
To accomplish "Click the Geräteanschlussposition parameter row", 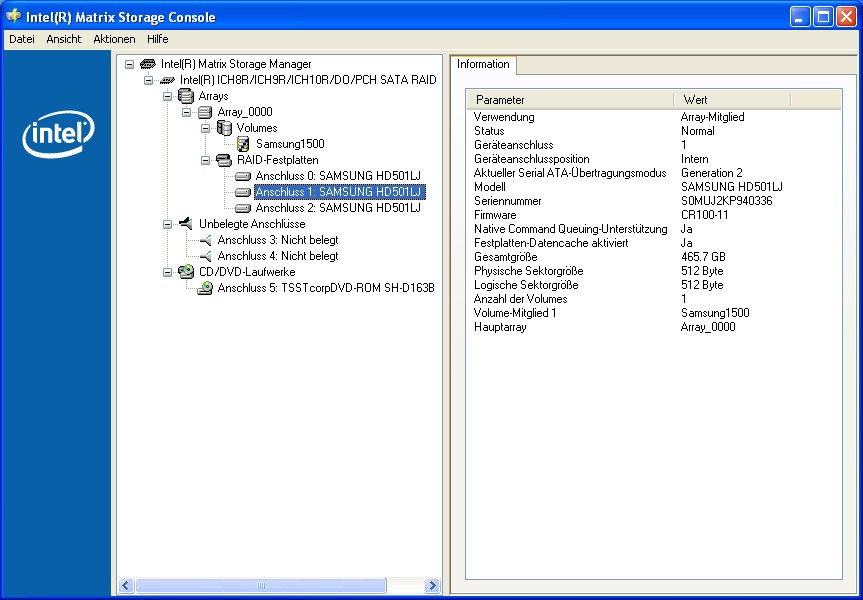I will [x=532, y=159].
